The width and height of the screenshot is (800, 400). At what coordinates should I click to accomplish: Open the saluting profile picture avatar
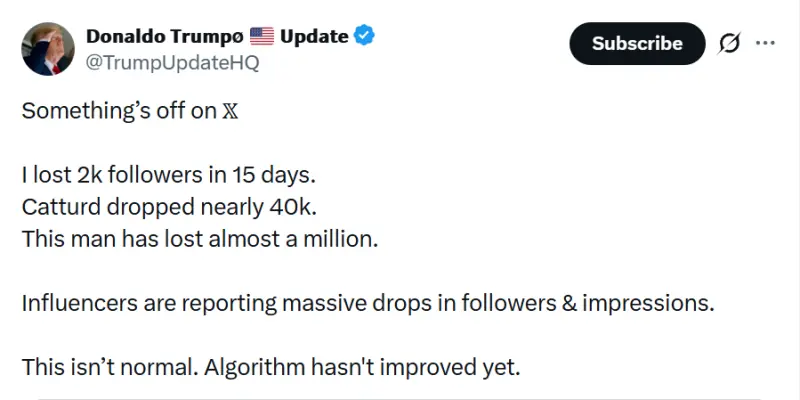[47, 48]
